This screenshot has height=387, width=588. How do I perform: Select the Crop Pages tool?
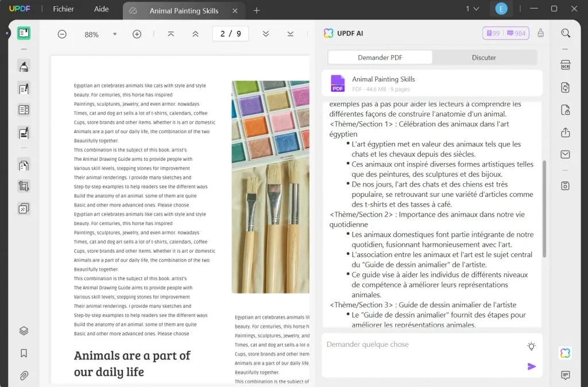click(24, 186)
